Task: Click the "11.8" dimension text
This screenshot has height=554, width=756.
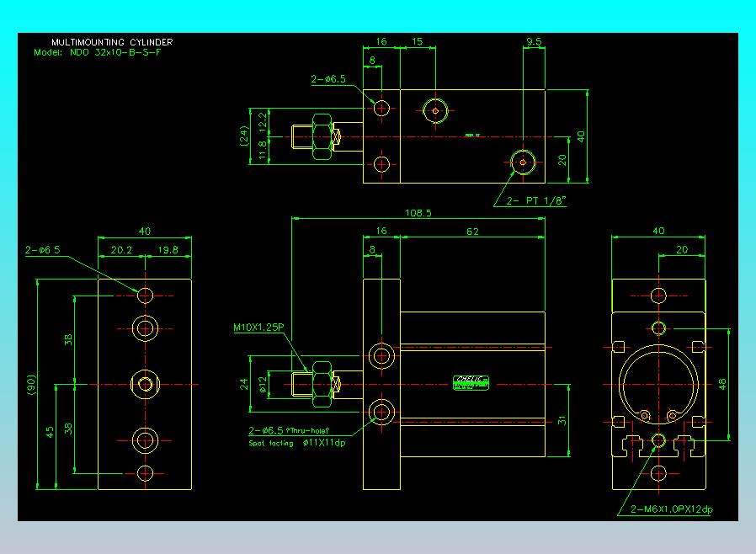Action: [x=263, y=150]
